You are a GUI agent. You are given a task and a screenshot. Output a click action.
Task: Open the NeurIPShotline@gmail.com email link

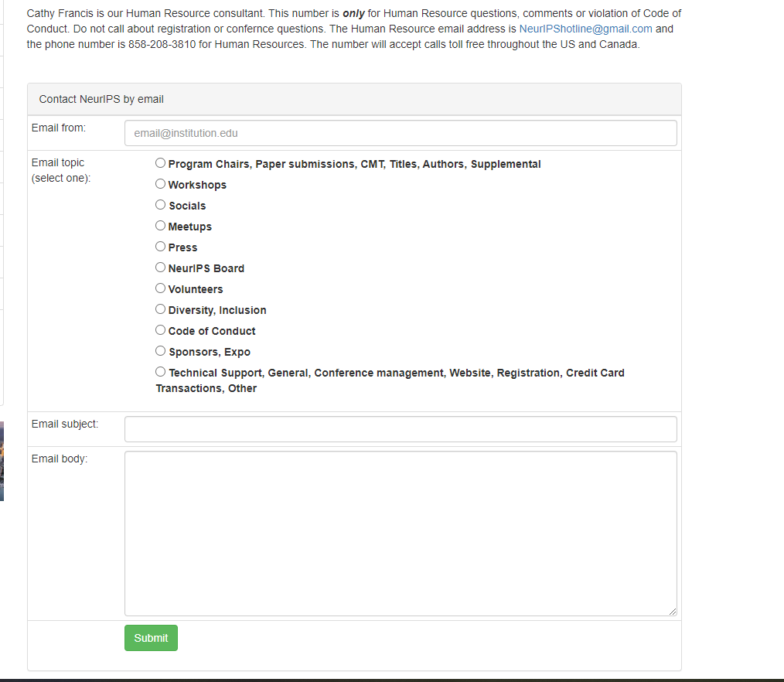[585, 29]
